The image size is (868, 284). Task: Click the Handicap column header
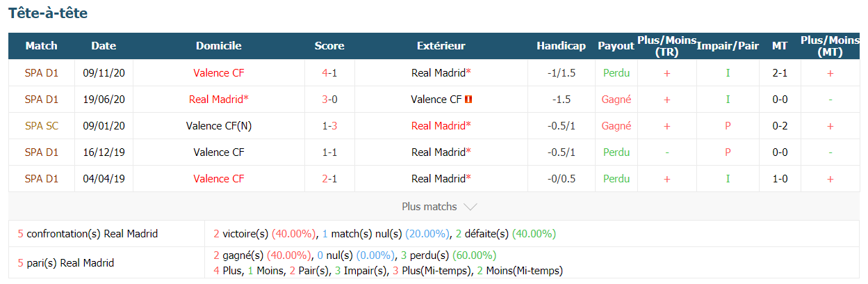click(561, 46)
